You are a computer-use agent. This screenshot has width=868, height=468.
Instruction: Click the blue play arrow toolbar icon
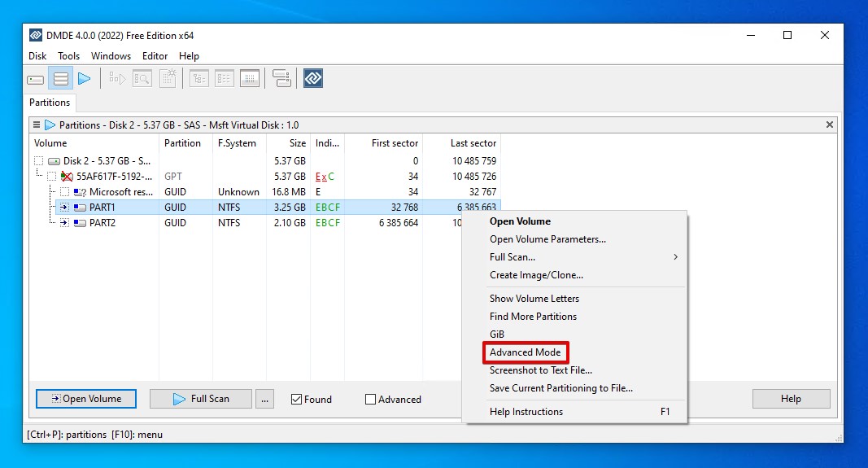84,79
